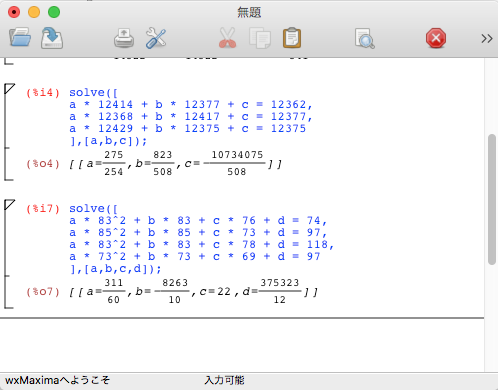Image resolution: width=498 pixels, height=390 pixels.
Task: Paste from clipboard icon
Action: click(x=292, y=38)
